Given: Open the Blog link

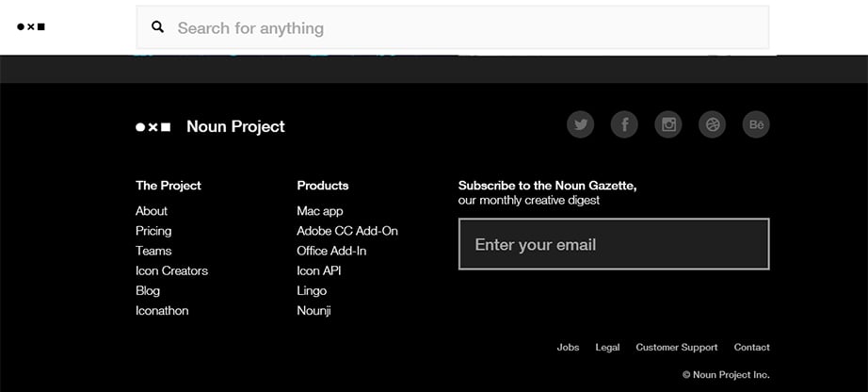Looking at the screenshot, I should tap(148, 290).
